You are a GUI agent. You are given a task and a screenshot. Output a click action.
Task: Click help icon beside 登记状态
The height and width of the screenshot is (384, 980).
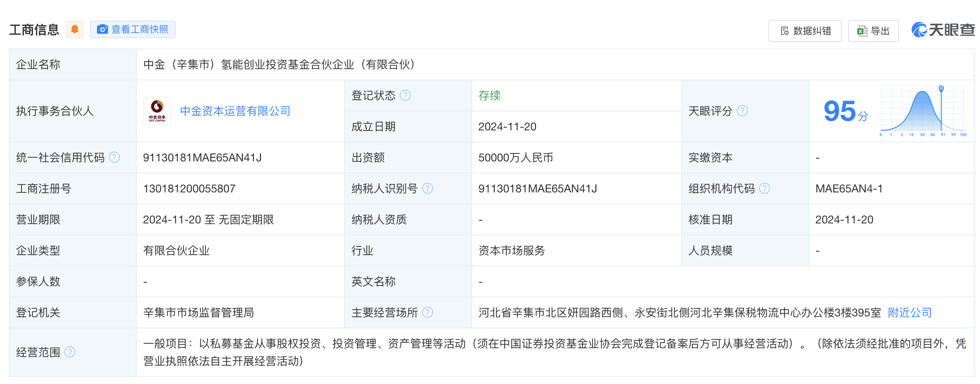[x=405, y=95]
